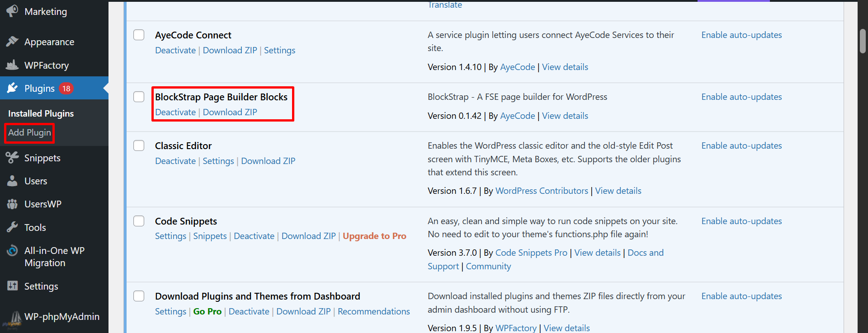Click the Snippets scissors icon
Image resolution: width=868 pixels, height=333 pixels.
(x=12, y=158)
